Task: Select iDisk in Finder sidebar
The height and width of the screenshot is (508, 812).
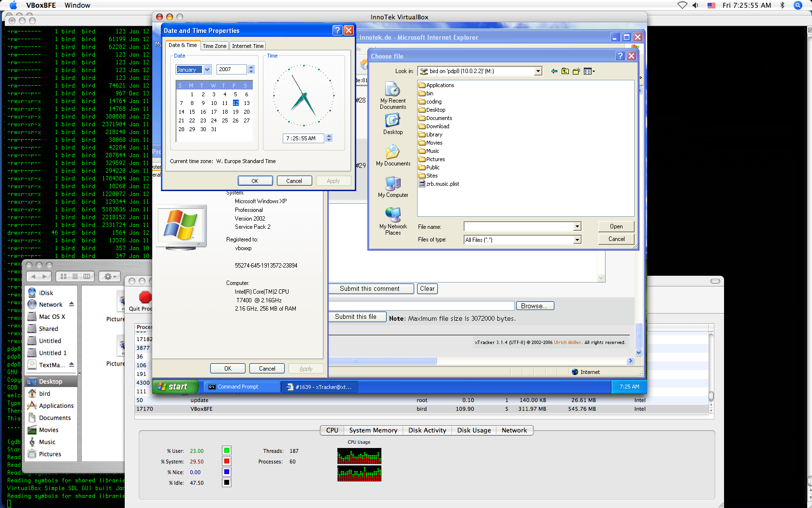Action: (x=46, y=293)
